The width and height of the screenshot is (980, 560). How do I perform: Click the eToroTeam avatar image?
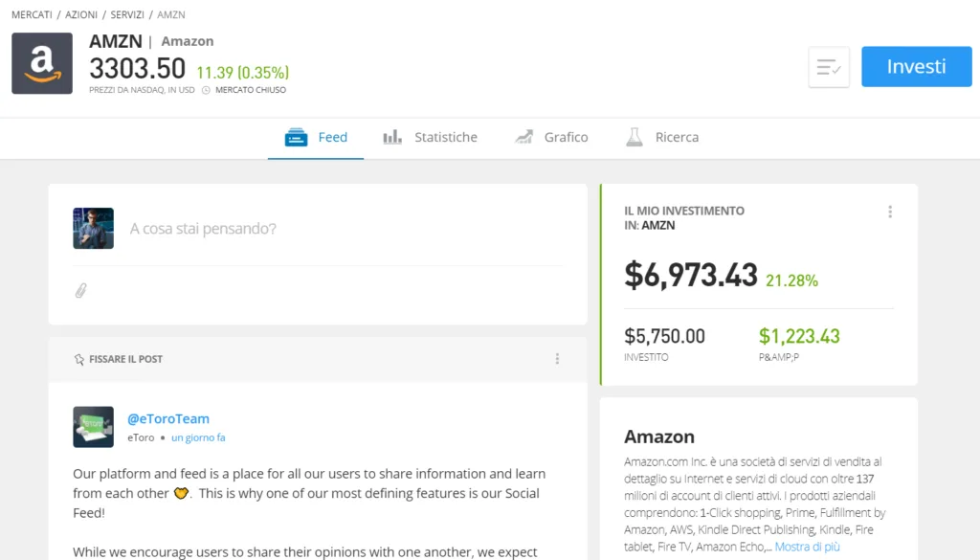pos(93,427)
